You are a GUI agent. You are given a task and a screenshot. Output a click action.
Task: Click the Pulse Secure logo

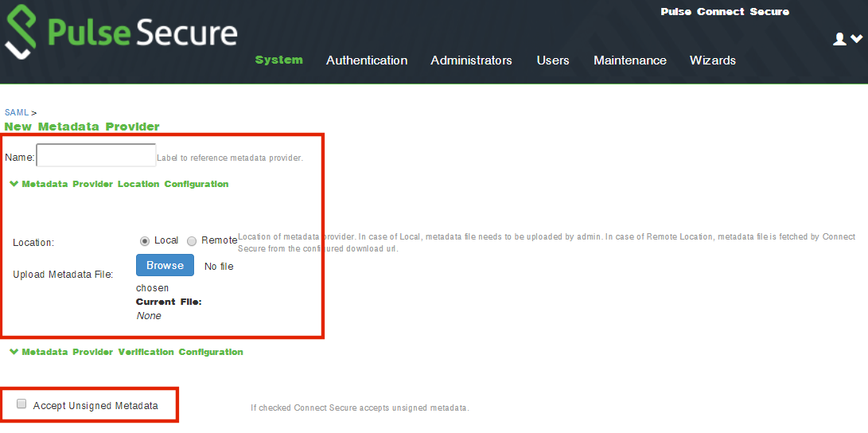[x=121, y=32]
